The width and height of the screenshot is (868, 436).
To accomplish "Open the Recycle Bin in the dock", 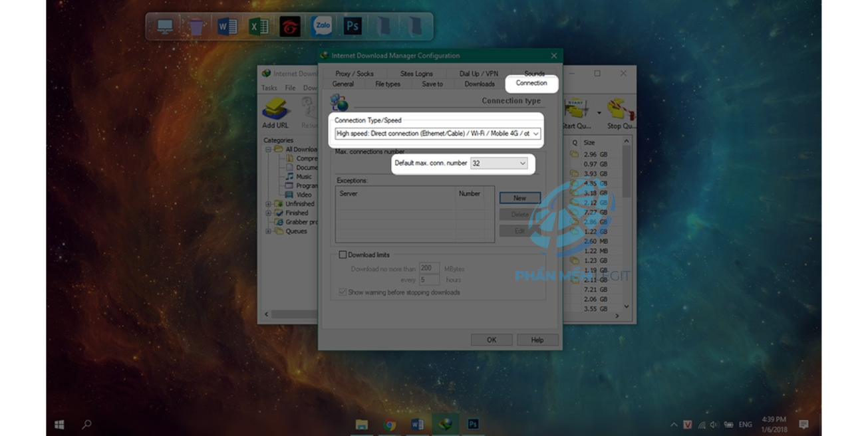I will (x=196, y=27).
